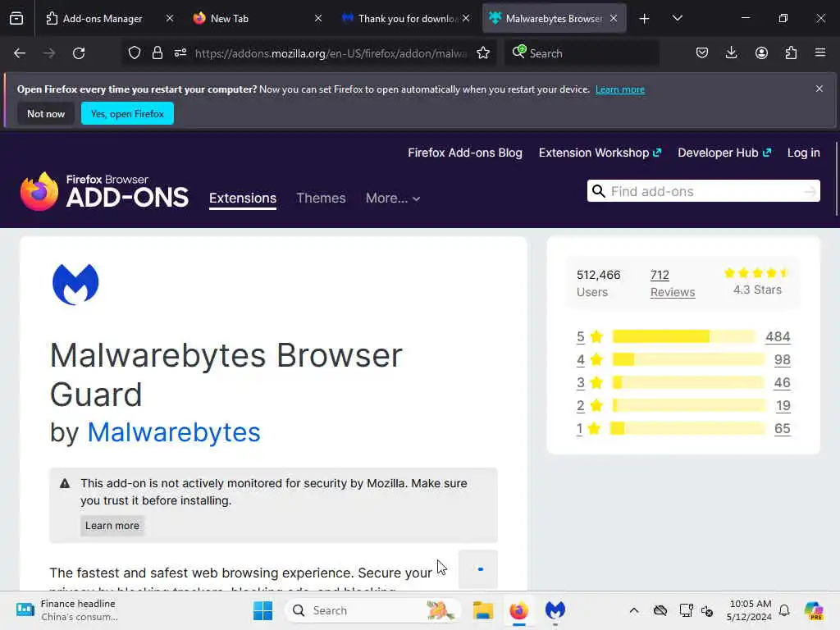
Task: Click the browser Search box
Action: [x=582, y=53]
